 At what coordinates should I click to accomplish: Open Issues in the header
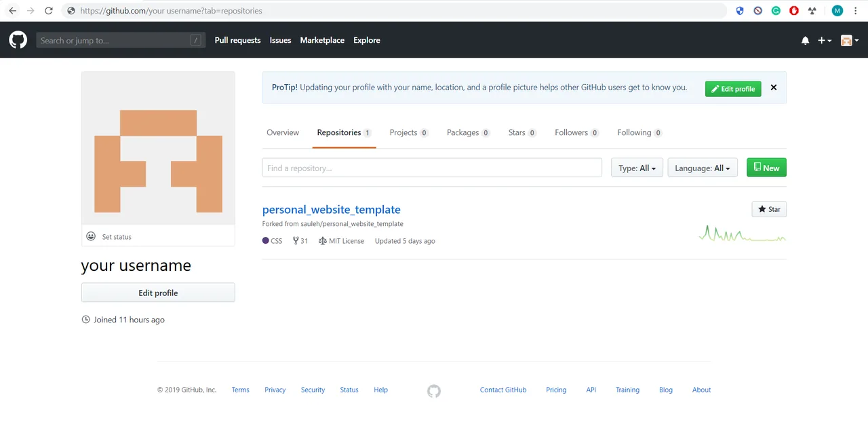(x=280, y=41)
